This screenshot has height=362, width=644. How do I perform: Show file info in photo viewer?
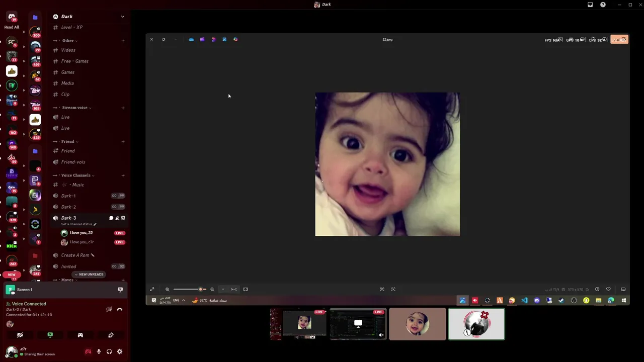tap(597, 289)
